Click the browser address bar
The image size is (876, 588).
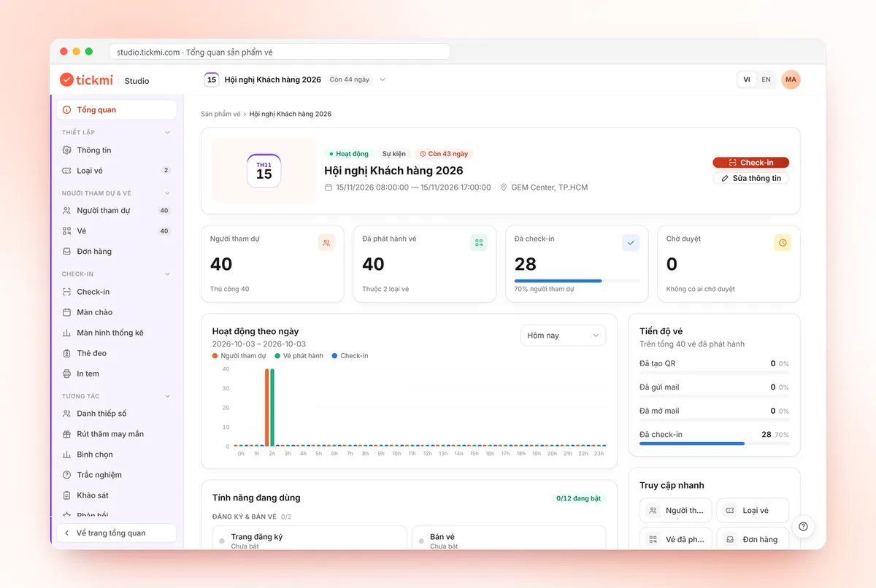[x=280, y=52]
